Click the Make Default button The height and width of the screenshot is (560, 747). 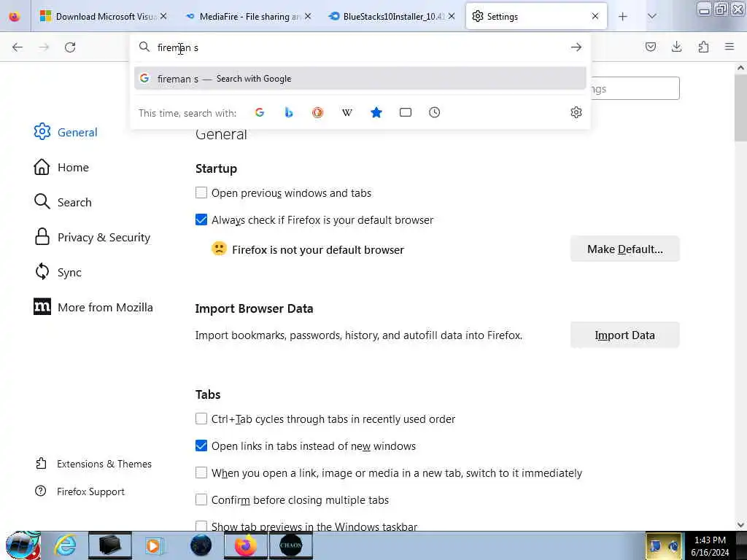coord(624,249)
